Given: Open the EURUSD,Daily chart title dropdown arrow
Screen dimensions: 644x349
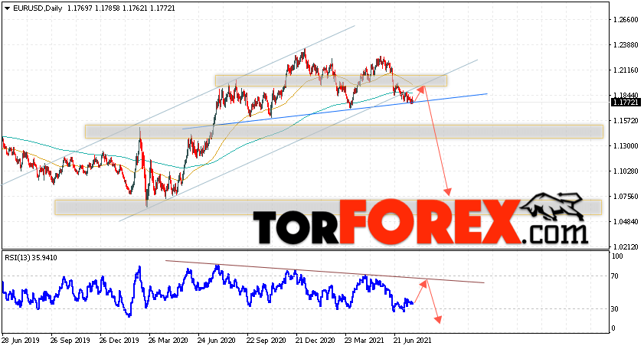Looking at the screenshot, I should (x=7, y=8).
